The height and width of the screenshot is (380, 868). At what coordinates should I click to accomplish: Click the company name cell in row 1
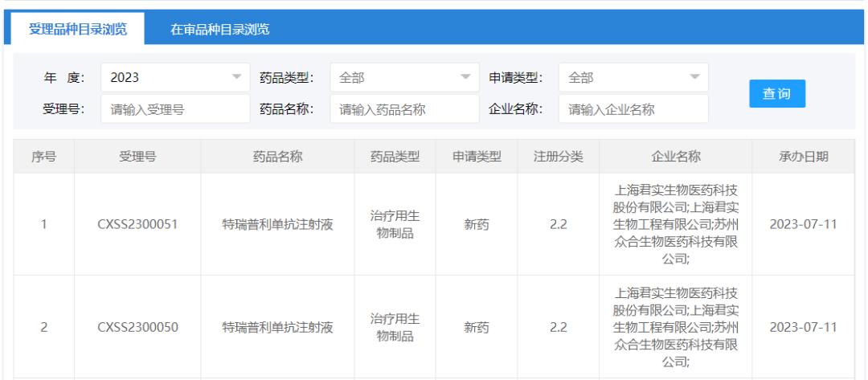(675, 224)
